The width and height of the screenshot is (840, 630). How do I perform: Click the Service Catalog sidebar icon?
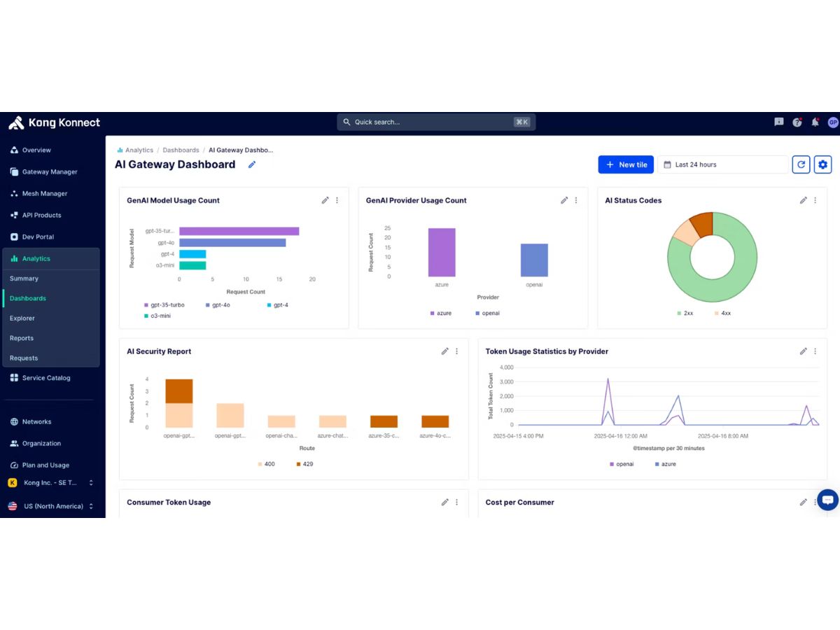[x=15, y=378]
